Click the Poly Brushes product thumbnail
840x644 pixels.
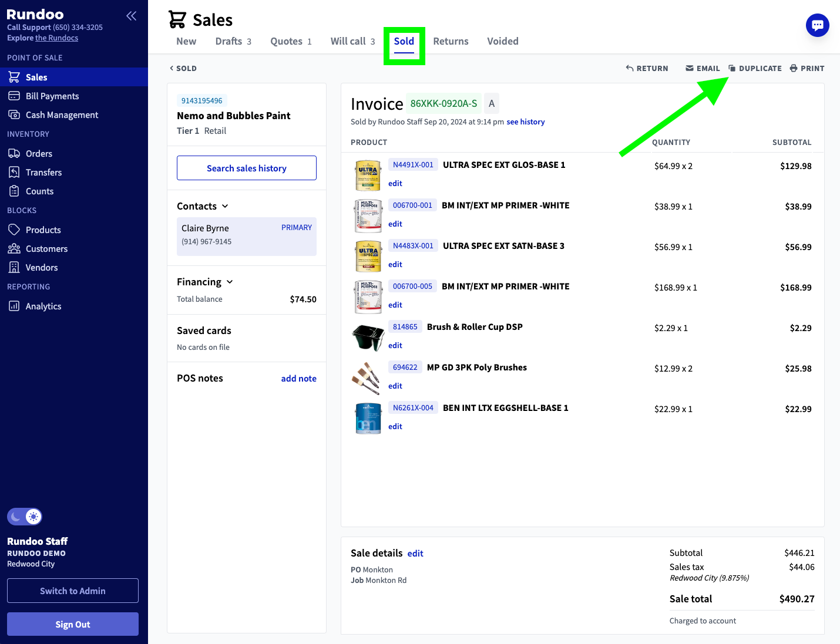(367, 377)
